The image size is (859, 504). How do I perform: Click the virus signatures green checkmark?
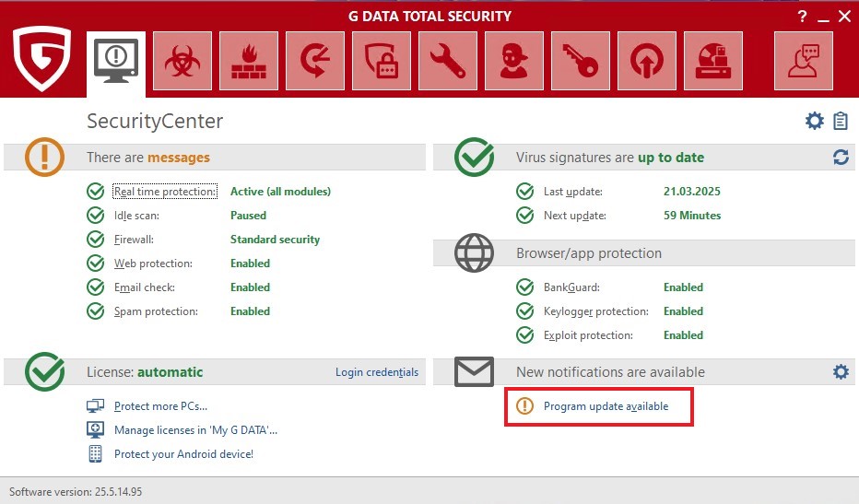475,157
